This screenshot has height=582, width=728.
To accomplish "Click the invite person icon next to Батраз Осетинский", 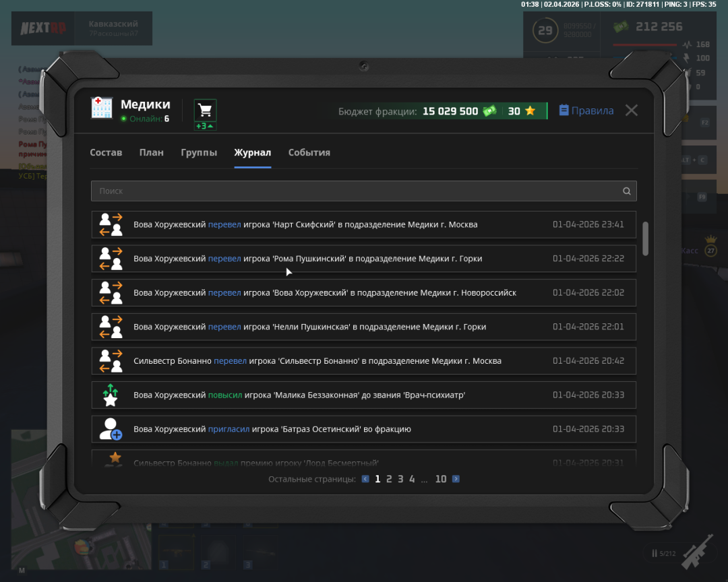I will tap(110, 428).
